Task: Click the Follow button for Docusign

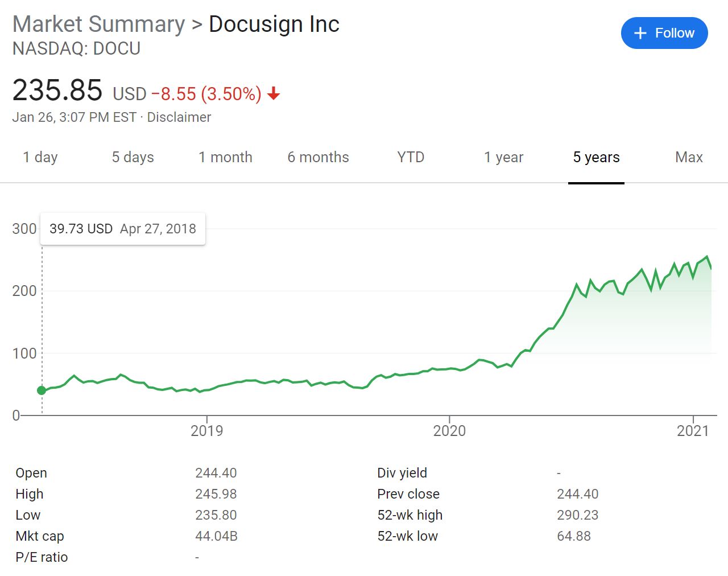Action: point(664,33)
